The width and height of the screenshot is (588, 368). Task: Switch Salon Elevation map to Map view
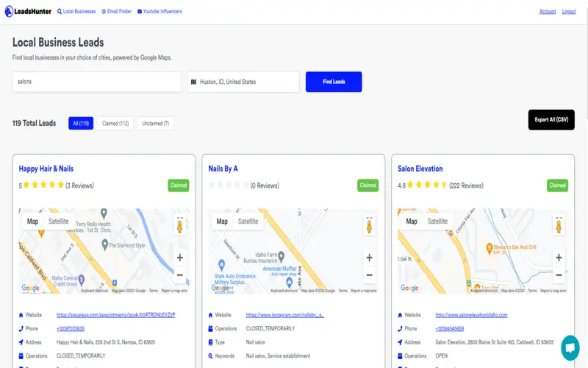(x=412, y=222)
